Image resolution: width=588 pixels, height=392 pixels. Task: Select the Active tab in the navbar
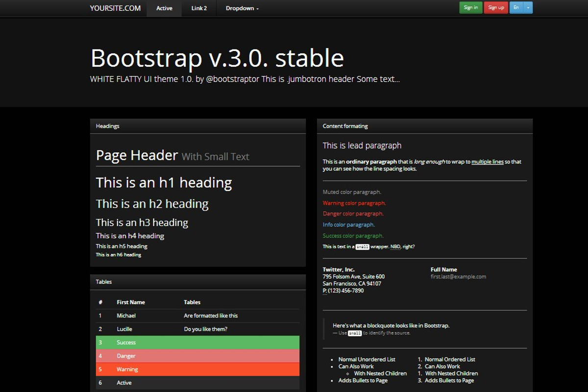click(164, 8)
